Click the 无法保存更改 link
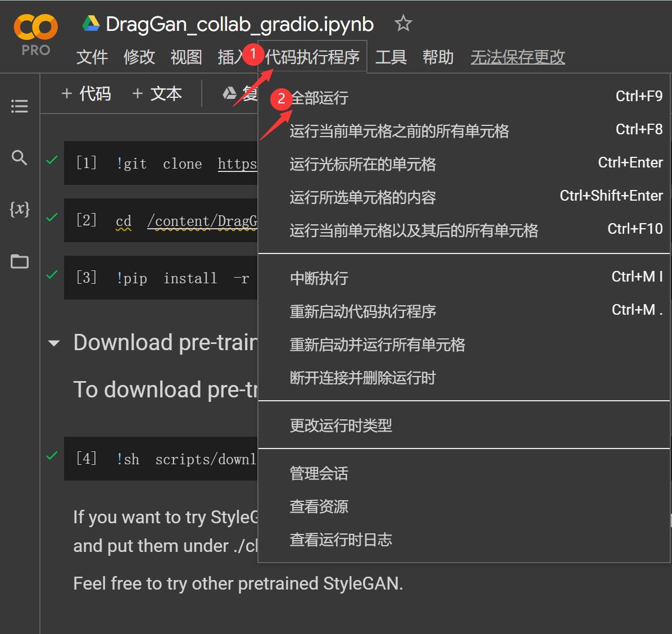Screen dimensions: 672x634 point(517,57)
